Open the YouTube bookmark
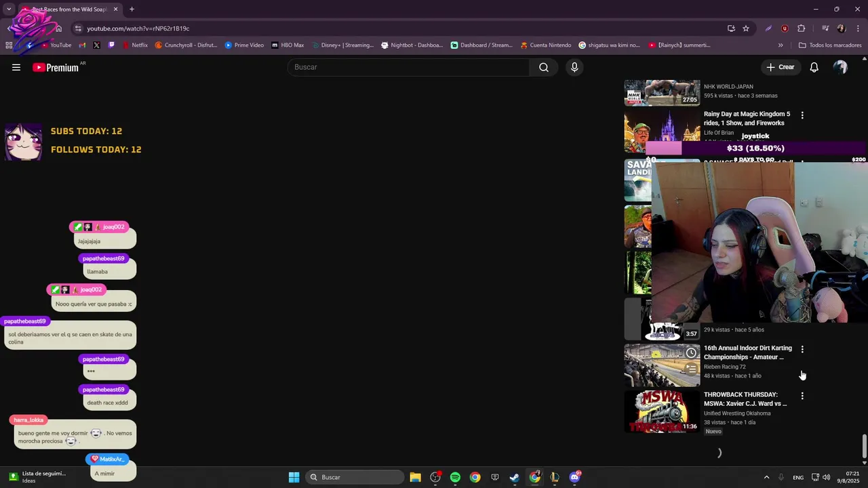 [56, 45]
